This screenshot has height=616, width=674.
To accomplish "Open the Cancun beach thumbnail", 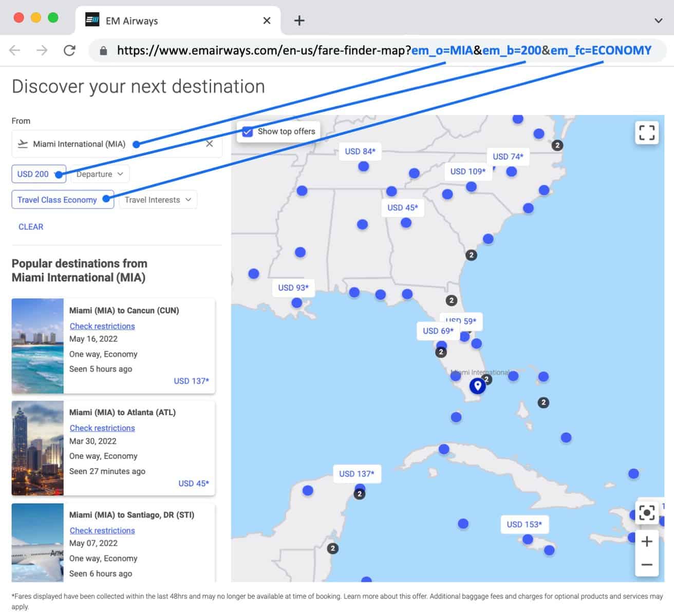I will [x=38, y=346].
